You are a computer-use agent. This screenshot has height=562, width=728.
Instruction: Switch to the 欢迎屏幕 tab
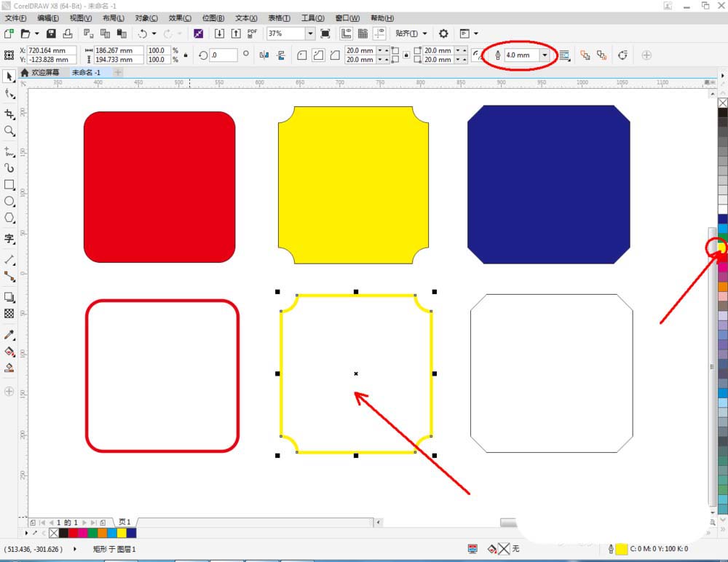tap(41, 73)
